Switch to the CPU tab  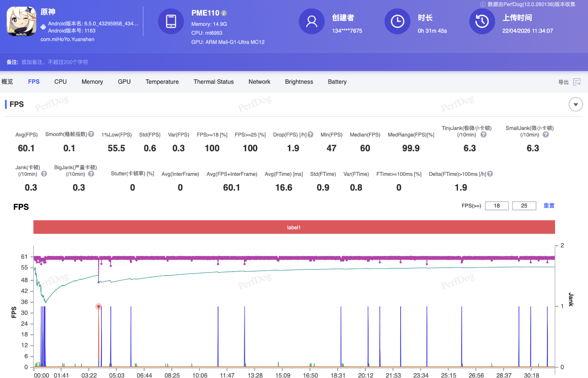61,82
